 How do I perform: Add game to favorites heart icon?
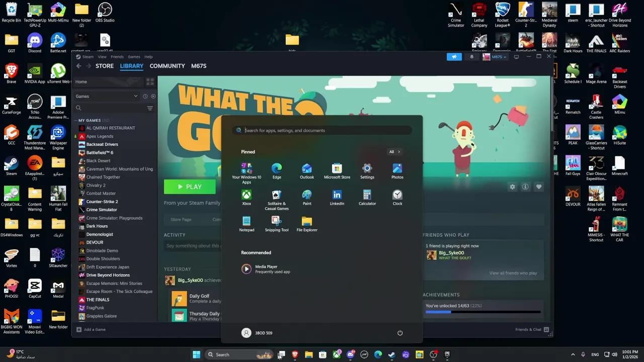539,187
